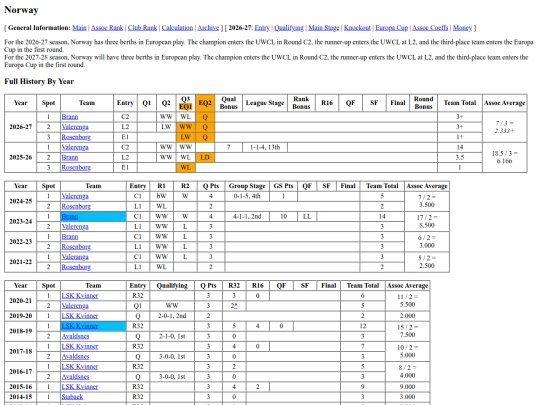This screenshot has width=540, height=405.
Task: Open Avaldsnes in the 2016-17 row
Action: pyautogui.click(x=75, y=377)
